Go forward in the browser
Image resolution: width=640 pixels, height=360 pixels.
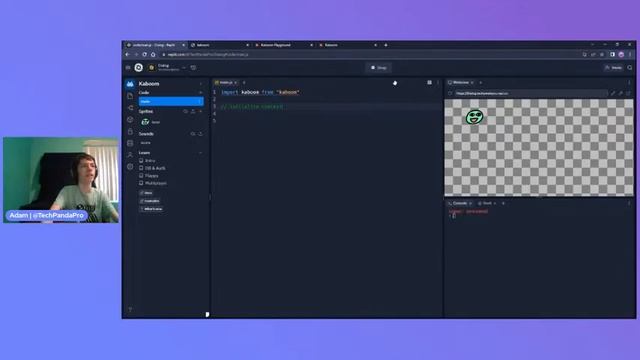pos(136,54)
